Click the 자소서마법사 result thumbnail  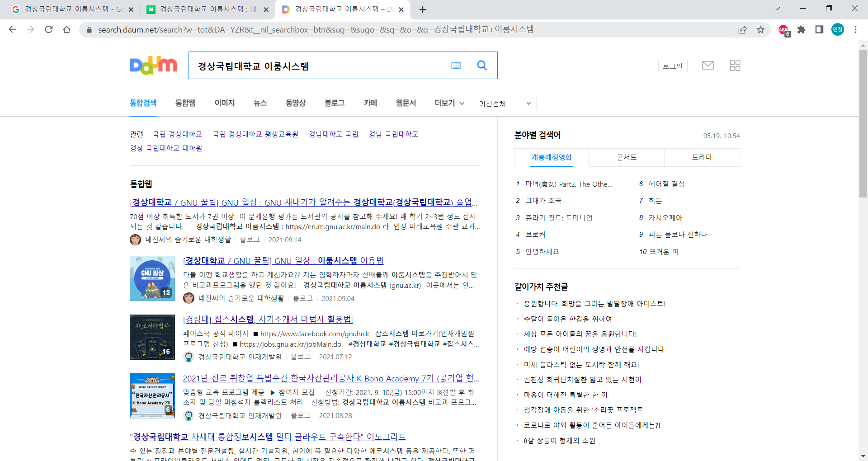[152, 337]
